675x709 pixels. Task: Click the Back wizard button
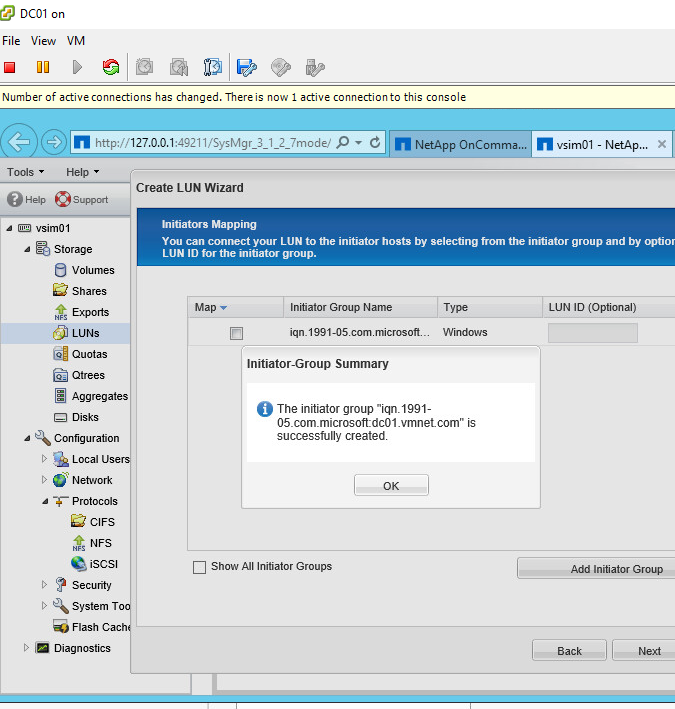click(x=569, y=651)
